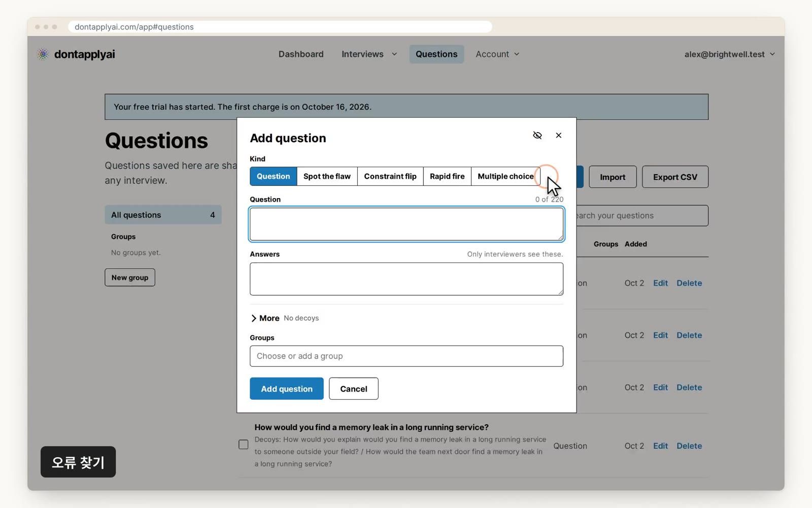
Task: Click the search your questions field
Action: click(642, 215)
